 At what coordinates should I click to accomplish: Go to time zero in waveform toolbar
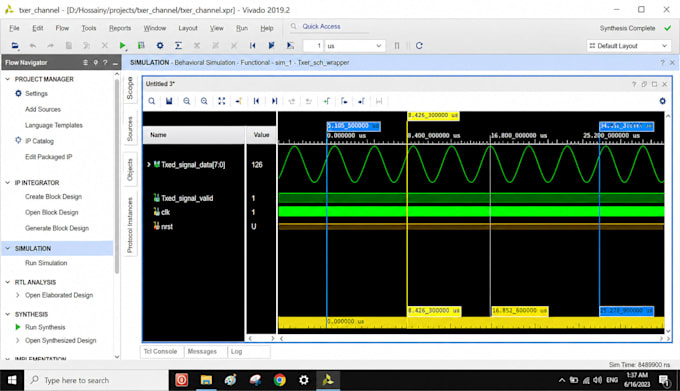click(256, 101)
